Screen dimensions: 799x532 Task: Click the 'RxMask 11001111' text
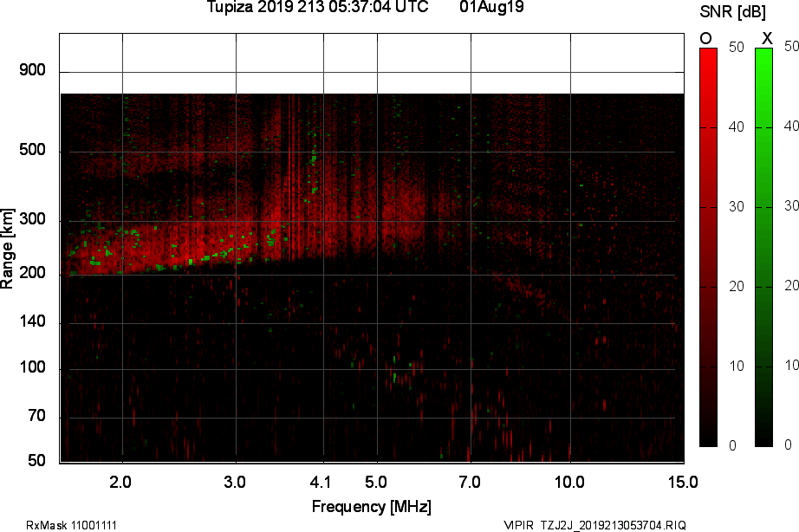[71, 525]
